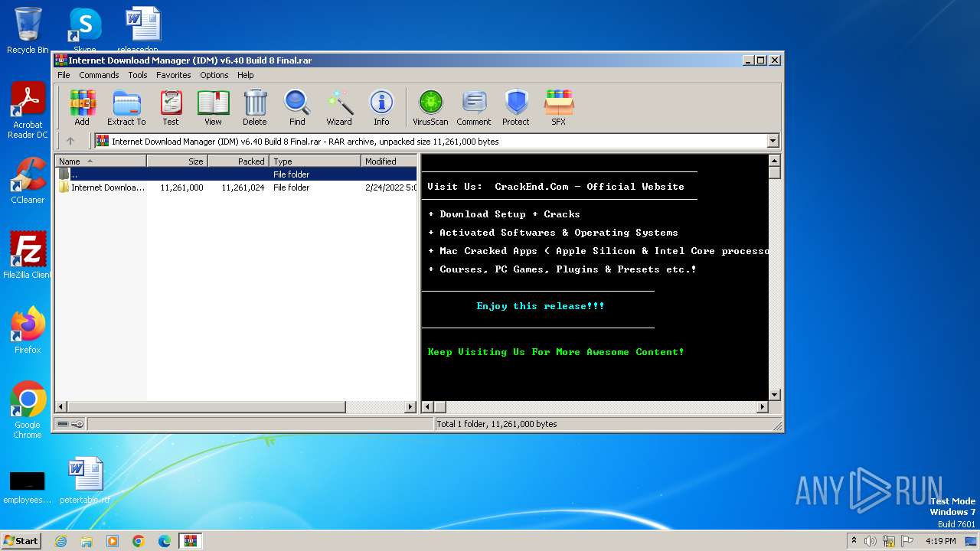Run the Test archive tool
Screen dimensions: 980x551
(171, 107)
